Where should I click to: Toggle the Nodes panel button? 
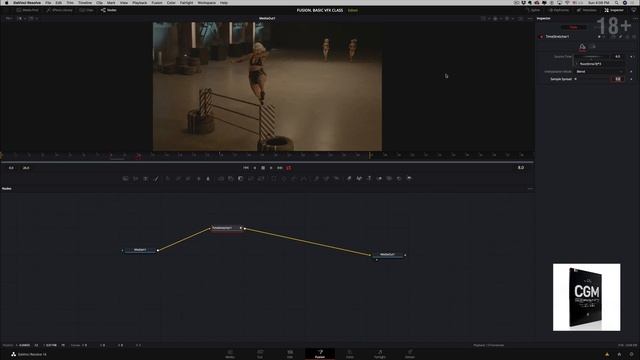tap(109, 10)
